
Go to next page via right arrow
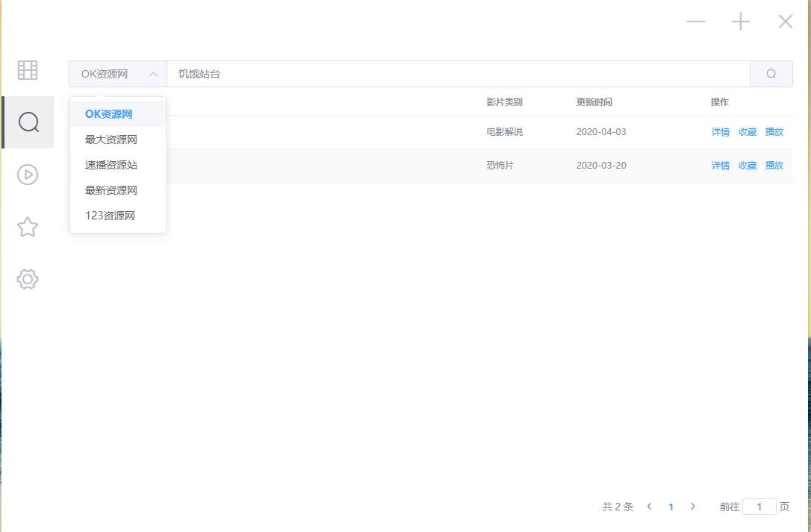pos(693,506)
